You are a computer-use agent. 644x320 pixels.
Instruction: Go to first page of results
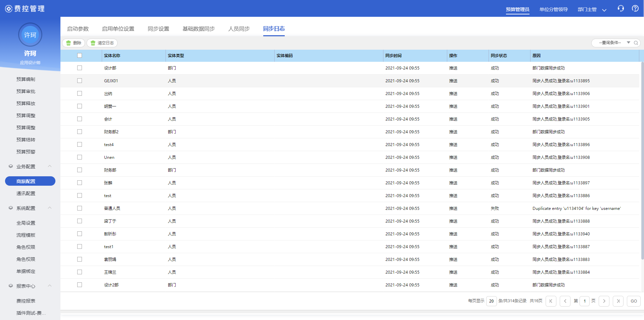point(551,301)
